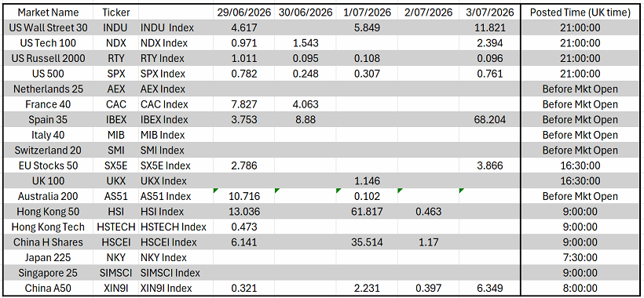Viewport: 644px width, 298px height.
Task: Select value 1.17 in HSCEI row
Action: pos(428,242)
